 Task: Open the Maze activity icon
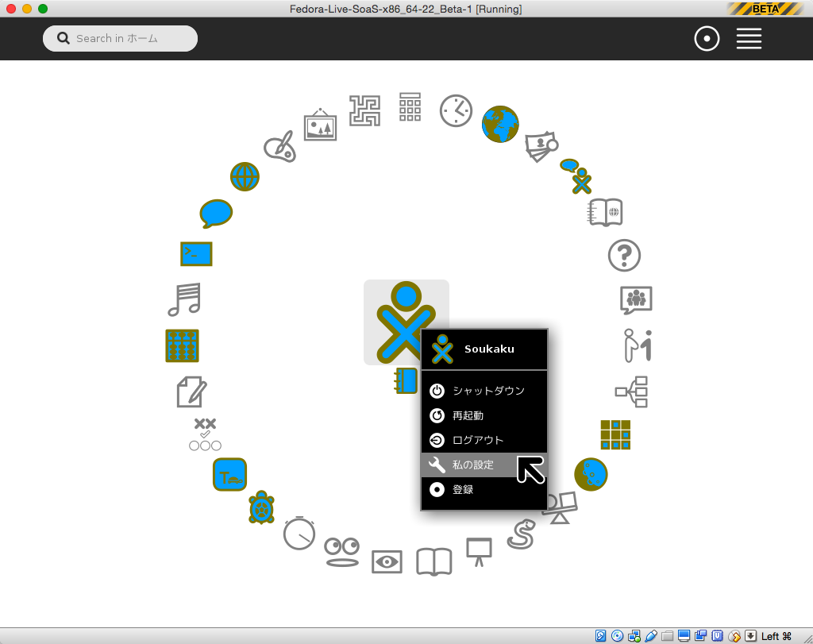[x=364, y=110]
